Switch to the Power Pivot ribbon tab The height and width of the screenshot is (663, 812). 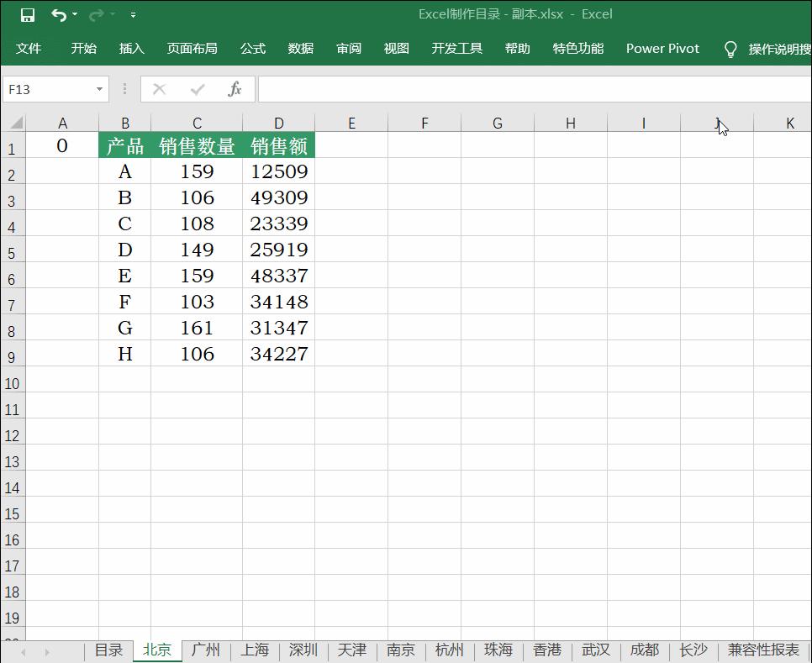pos(662,48)
